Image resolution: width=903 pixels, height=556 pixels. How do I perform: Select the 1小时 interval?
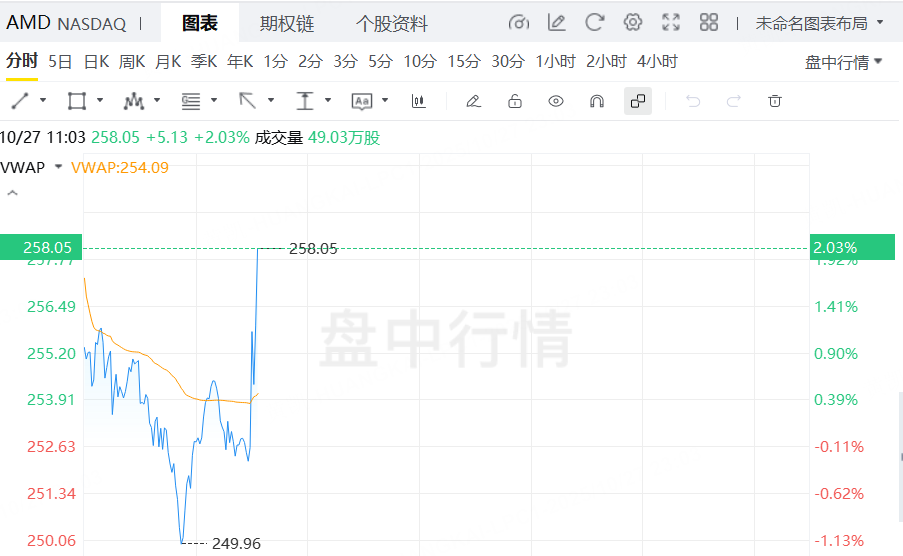(x=555, y=61)
